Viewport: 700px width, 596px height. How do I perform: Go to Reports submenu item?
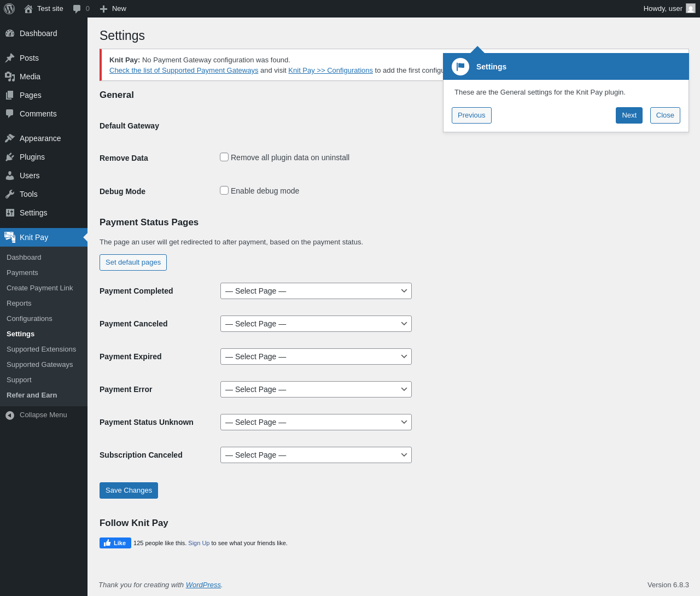point(19,303)
